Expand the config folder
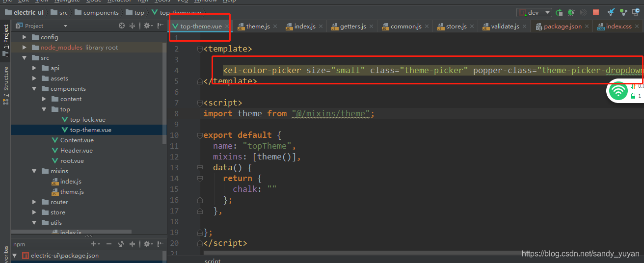This screenshot has width=644, height=263. 24,37
